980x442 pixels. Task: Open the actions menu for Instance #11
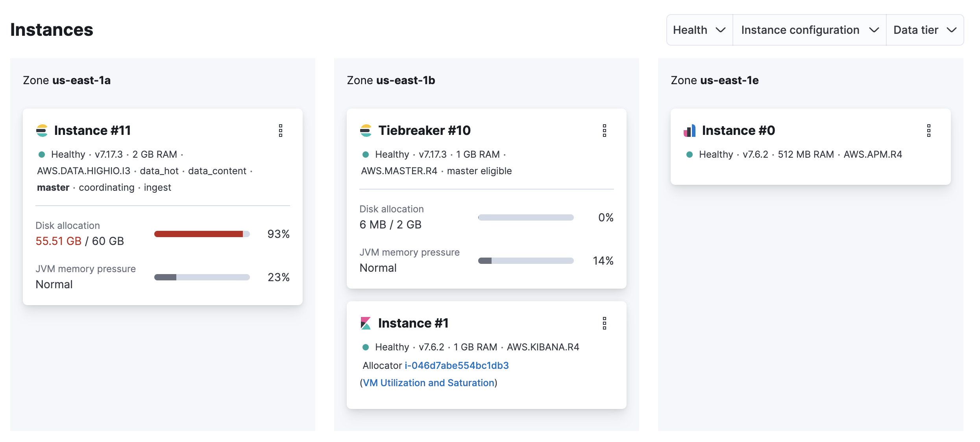[281, 131]
